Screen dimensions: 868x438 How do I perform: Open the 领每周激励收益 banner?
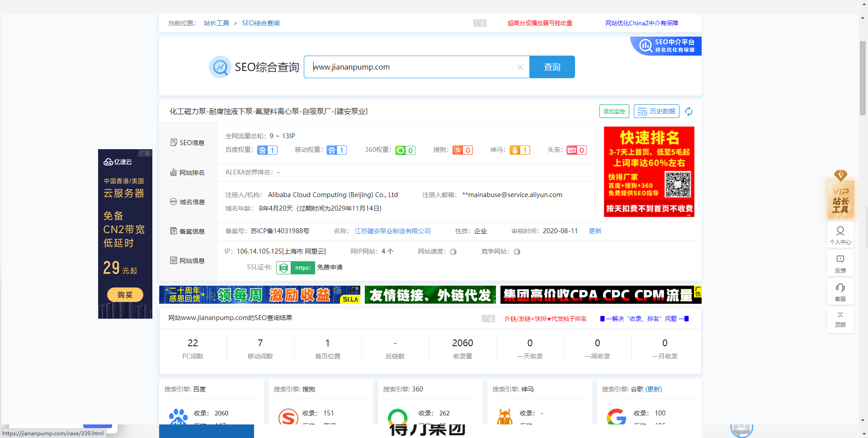point(259,295)
